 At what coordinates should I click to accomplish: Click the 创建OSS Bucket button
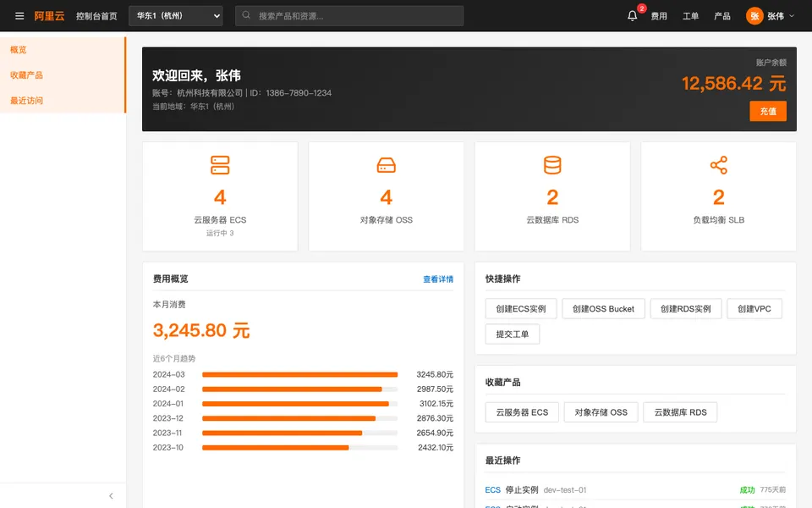point(603,309)
